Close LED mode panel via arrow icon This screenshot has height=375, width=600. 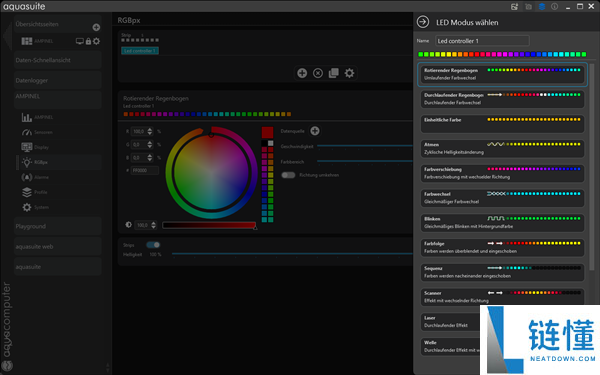click(x=423, y=22)
